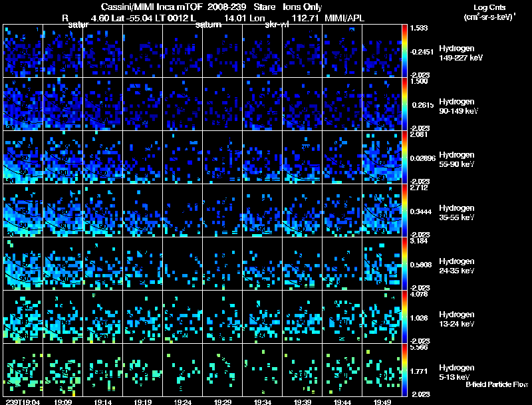Click the Hydrogen 24-35 keV label
The height and width of the screenshot is (405, 532).
click(456, 266)
